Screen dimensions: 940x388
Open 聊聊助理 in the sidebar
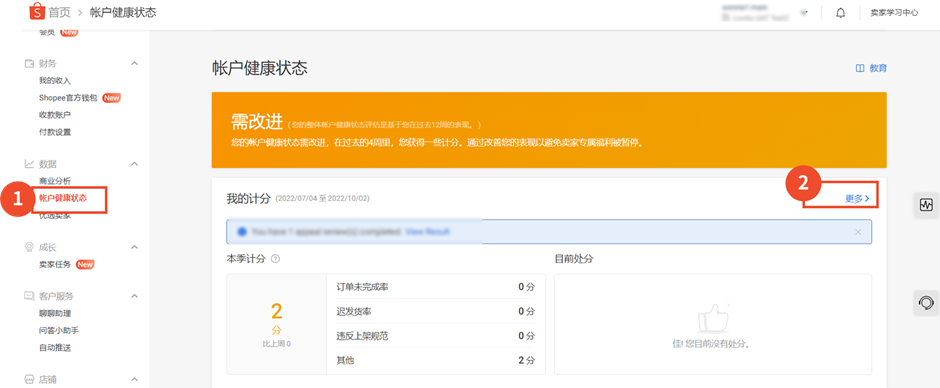[x=55, y=313]
